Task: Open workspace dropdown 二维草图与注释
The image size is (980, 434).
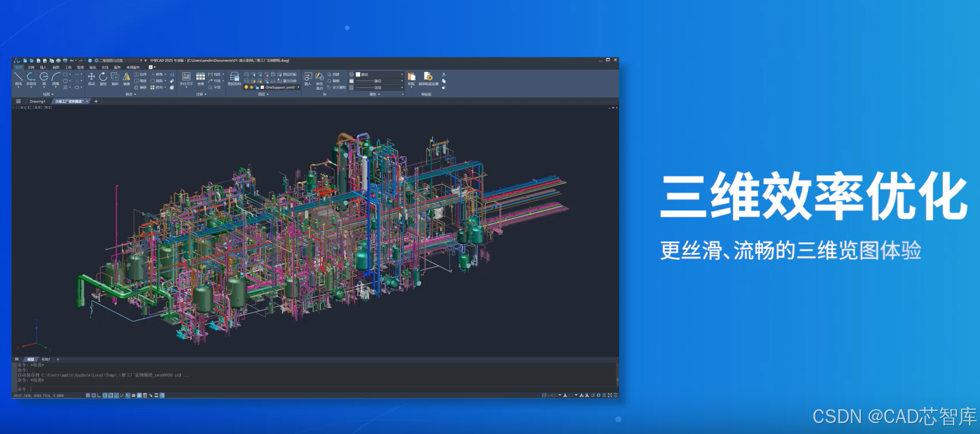Action: [x=119, y=60]
